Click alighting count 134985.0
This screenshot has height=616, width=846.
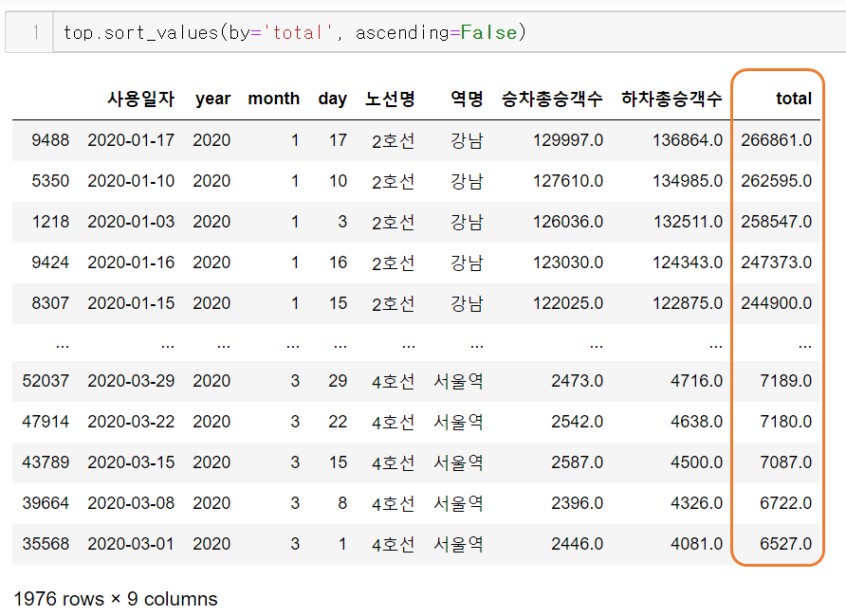(688, 181)
